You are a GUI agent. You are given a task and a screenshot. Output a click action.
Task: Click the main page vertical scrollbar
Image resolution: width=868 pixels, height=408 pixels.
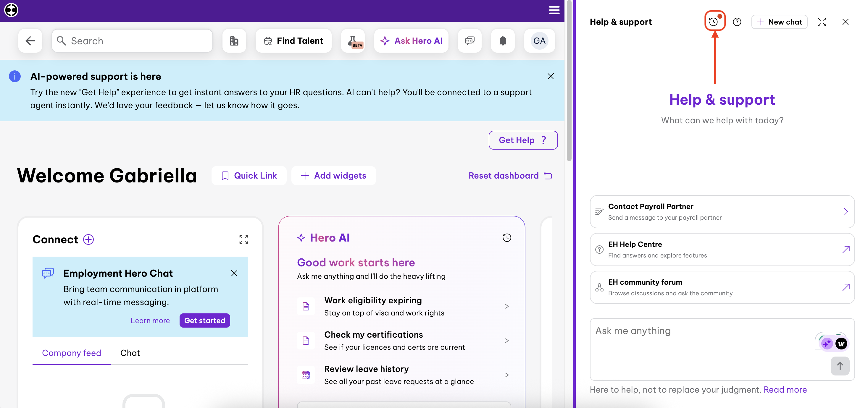click(x=569, y=81)
